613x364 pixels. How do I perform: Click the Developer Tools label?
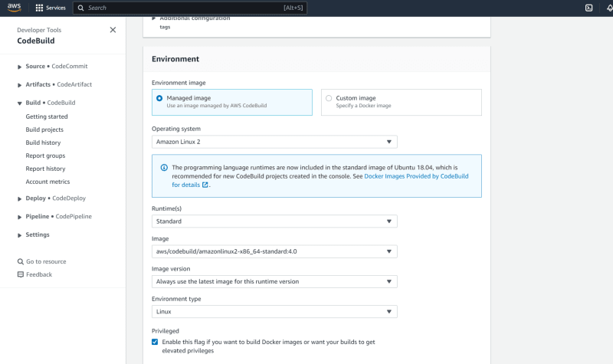[39, 30]
